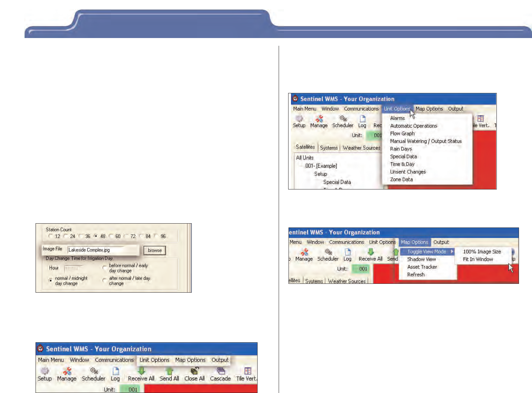This screenshot has width=532, height=393.
Task: Choose 36 under Station Count
Action: click(x=81, y=236)
